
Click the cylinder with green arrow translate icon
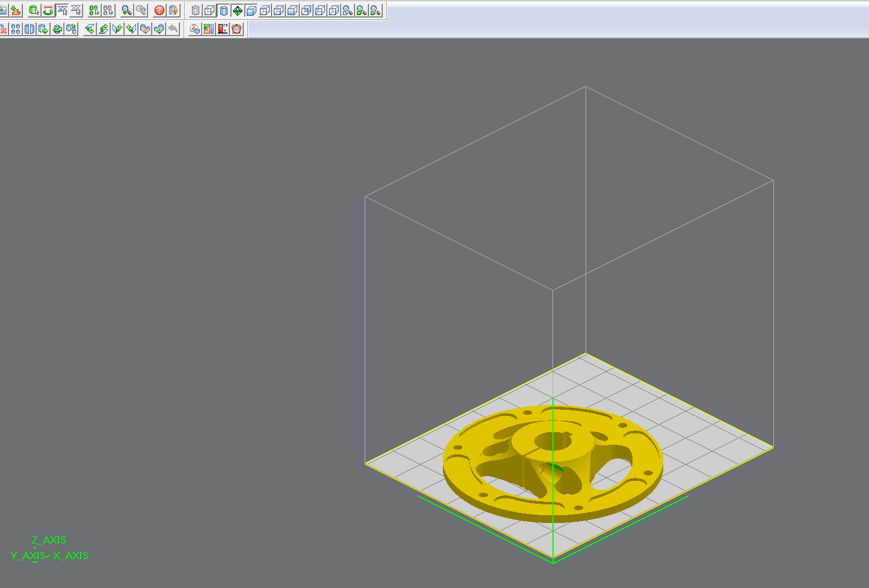point(43,29)
